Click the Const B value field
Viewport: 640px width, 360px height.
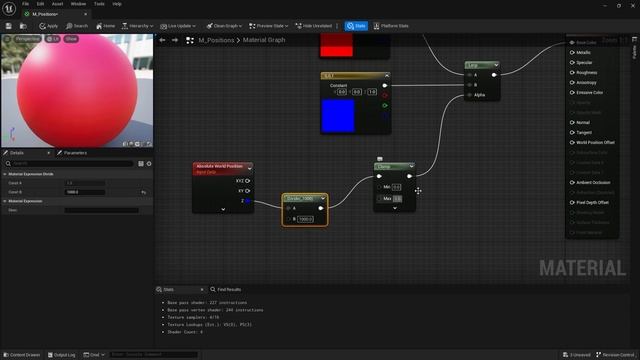(85, 192)
